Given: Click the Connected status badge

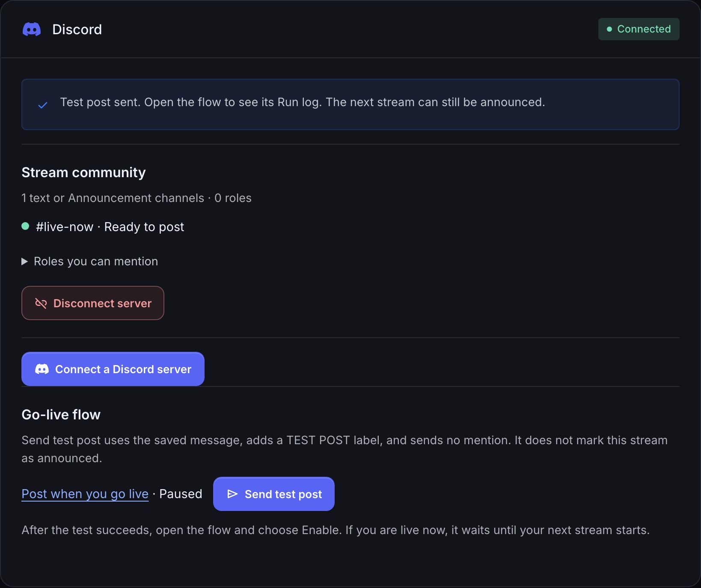Looking at the screenshot, I should [639, 29].
